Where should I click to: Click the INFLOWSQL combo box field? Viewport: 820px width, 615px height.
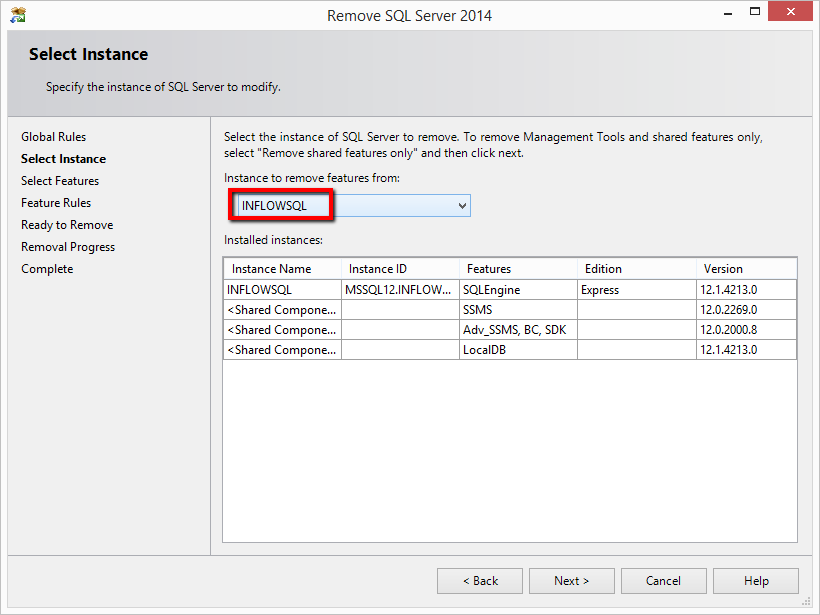(x=354, y=206)
